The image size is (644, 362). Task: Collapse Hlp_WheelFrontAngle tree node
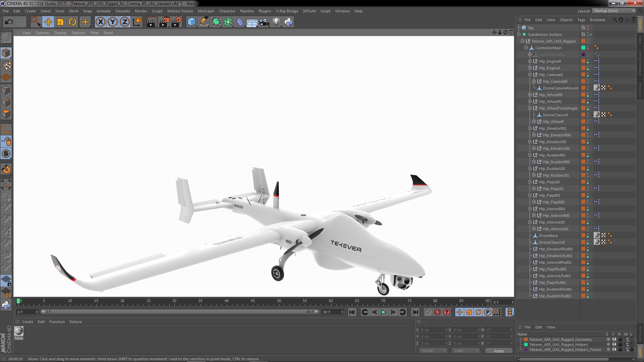point(530,108)
